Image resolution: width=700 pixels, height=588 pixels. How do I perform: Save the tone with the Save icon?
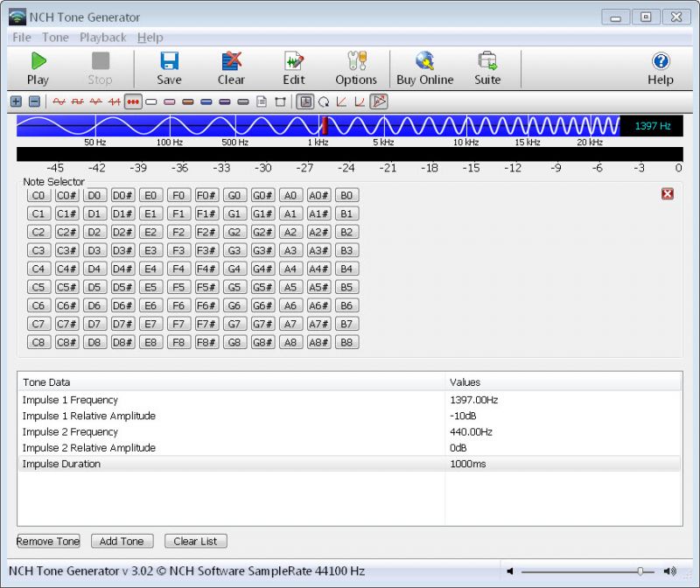(169, 68)
